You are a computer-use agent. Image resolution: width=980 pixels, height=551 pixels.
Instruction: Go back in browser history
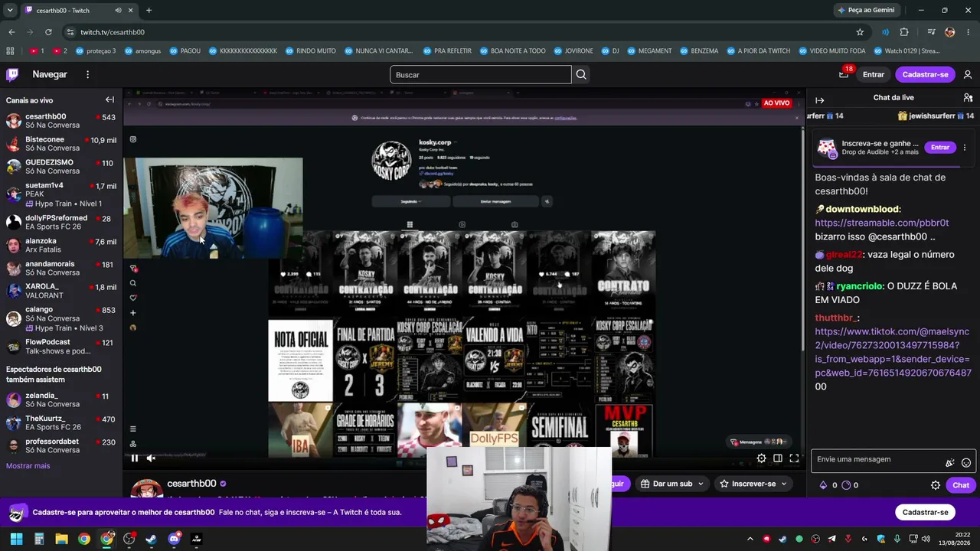[11, 32]
